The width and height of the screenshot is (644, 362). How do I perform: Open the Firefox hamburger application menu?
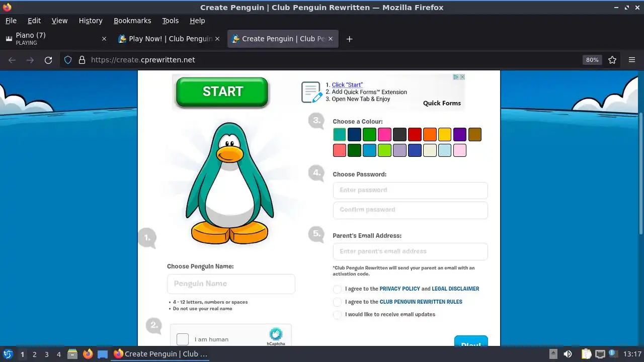(x=632, y=60)
